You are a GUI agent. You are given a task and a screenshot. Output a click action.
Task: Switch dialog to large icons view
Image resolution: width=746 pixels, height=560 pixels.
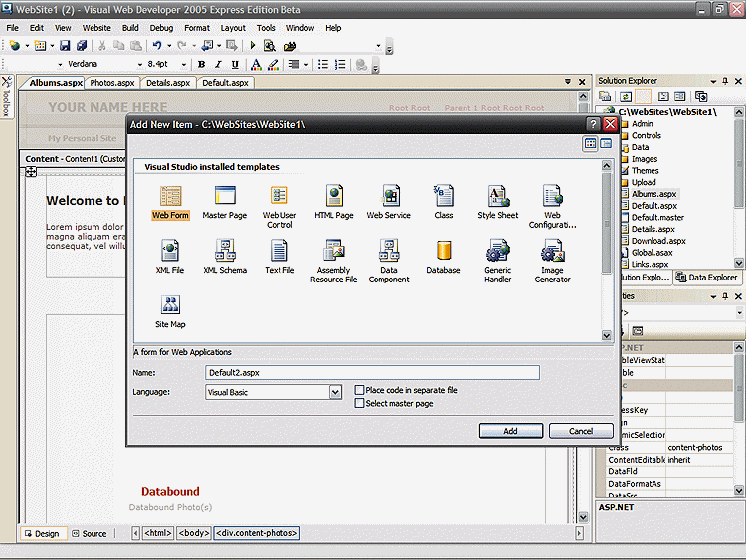591,143
